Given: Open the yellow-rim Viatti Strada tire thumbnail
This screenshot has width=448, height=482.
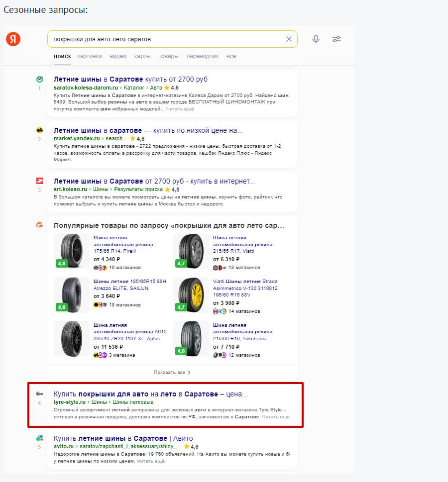Looking at the screenshot, I should [191, 295].
